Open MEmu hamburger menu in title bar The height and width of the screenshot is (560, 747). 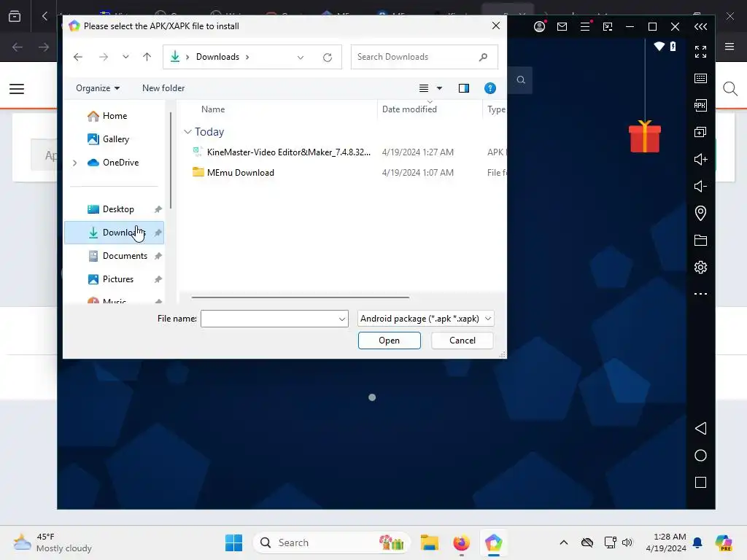coord(585,27)
